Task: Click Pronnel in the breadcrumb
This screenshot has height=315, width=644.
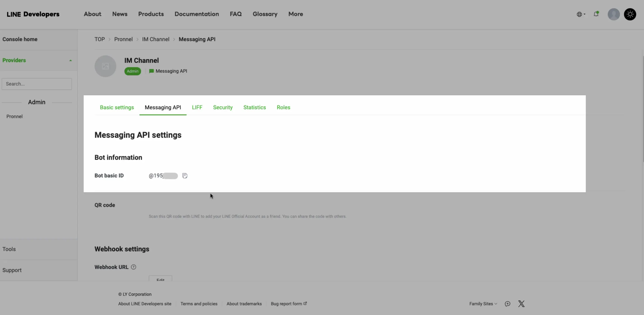Action: pyautogui.click(x=123, y=39)
